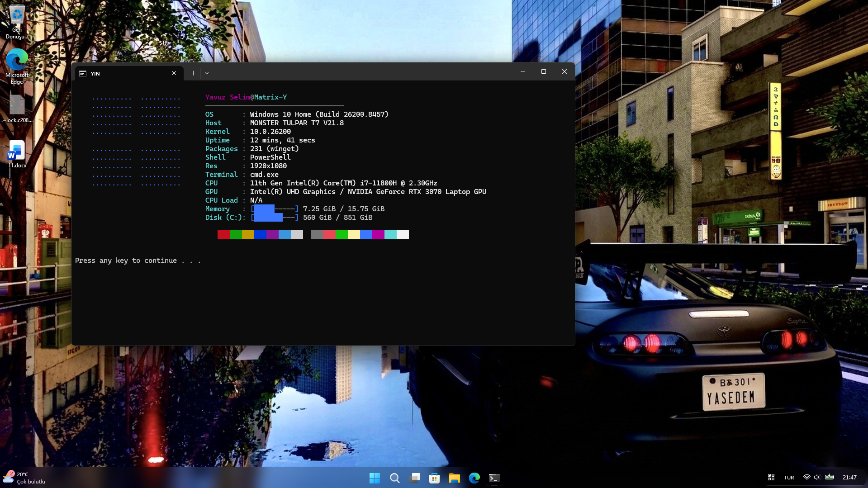Click the GPU text 'NVIDIA GeForce RTX 3070 Laptop GPU'

pyautogui.click(x=417, y=192)
